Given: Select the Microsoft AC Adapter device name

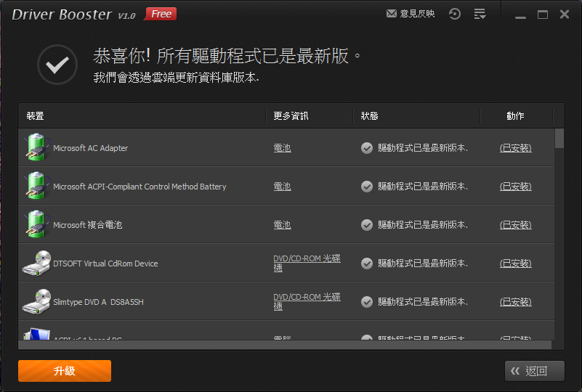Looking at the screenshot, I should [91, 148].
